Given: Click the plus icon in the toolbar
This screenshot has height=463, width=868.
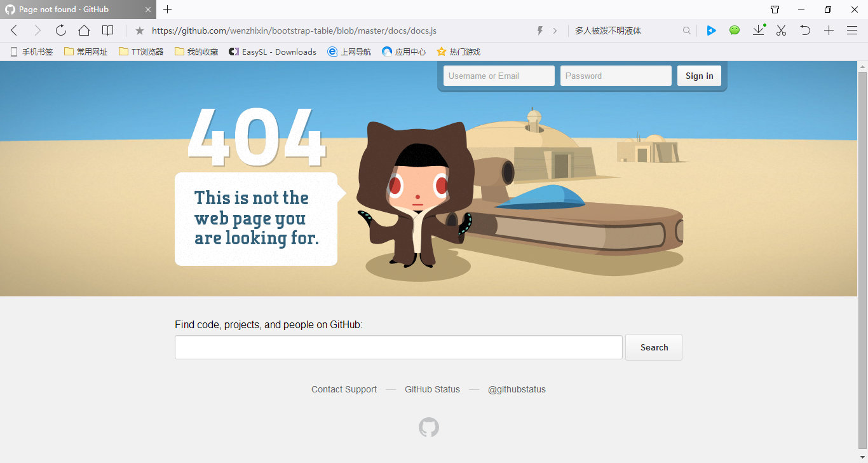Looking at the screenshot, I should [829, 31].
